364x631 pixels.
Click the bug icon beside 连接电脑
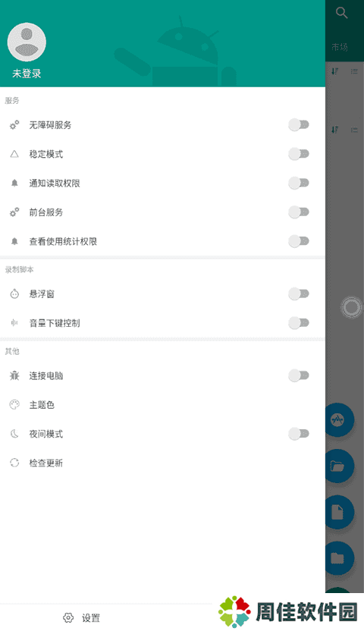[x=14, y=376]
